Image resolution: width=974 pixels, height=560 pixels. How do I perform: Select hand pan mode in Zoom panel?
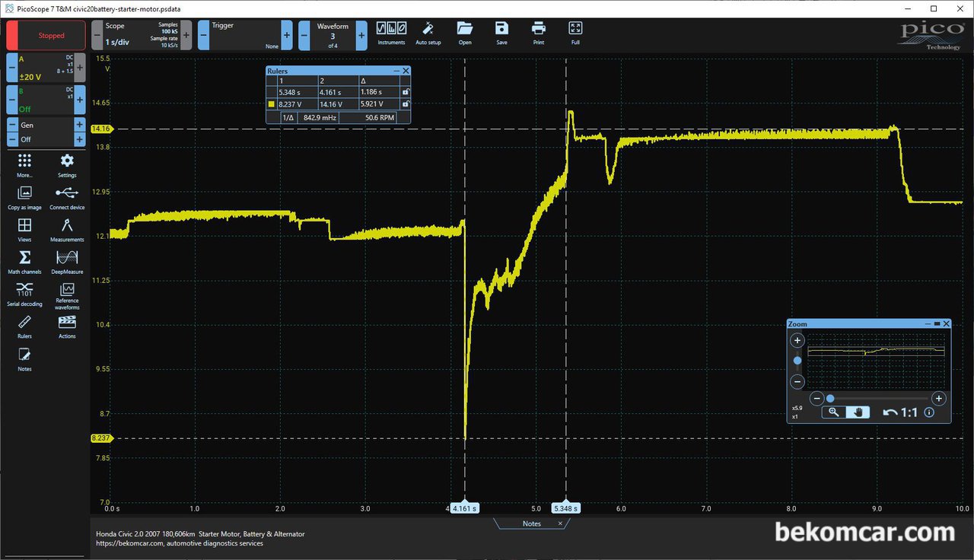tap(858, 412)
